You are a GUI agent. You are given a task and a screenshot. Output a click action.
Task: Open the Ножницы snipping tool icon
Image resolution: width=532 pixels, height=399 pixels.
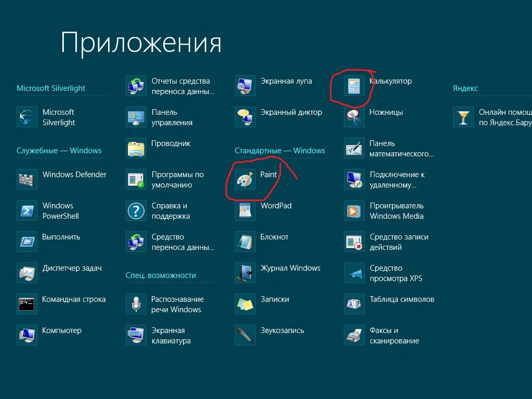(x=354, y=117)
